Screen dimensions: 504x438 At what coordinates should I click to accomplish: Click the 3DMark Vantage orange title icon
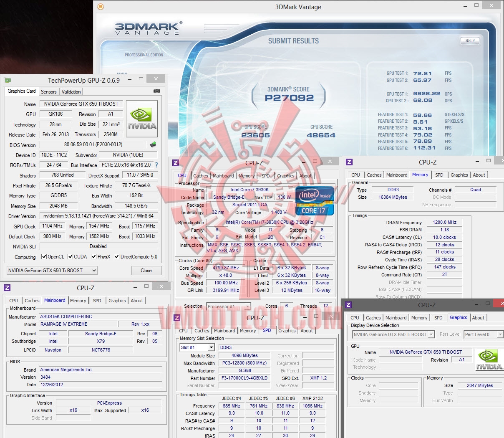pos(100,7)
